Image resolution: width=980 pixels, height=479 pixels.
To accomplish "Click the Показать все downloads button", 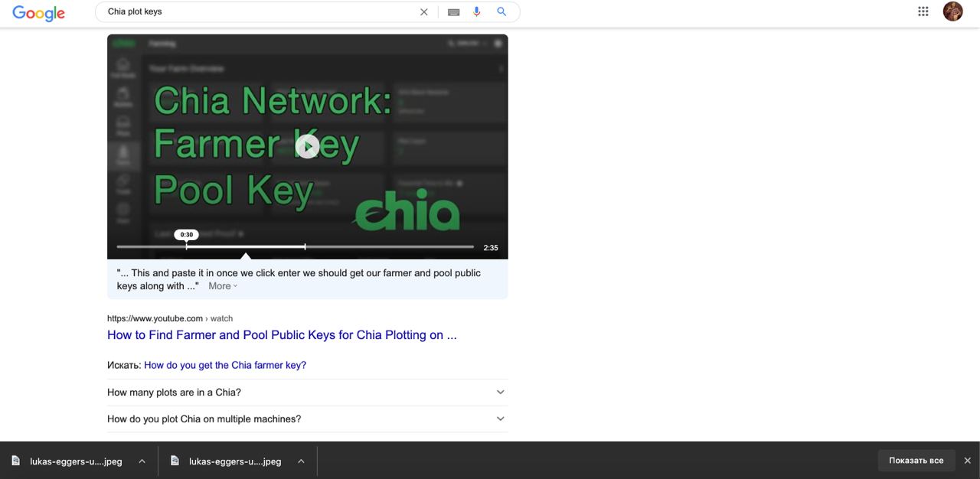I will click(916, 461).
